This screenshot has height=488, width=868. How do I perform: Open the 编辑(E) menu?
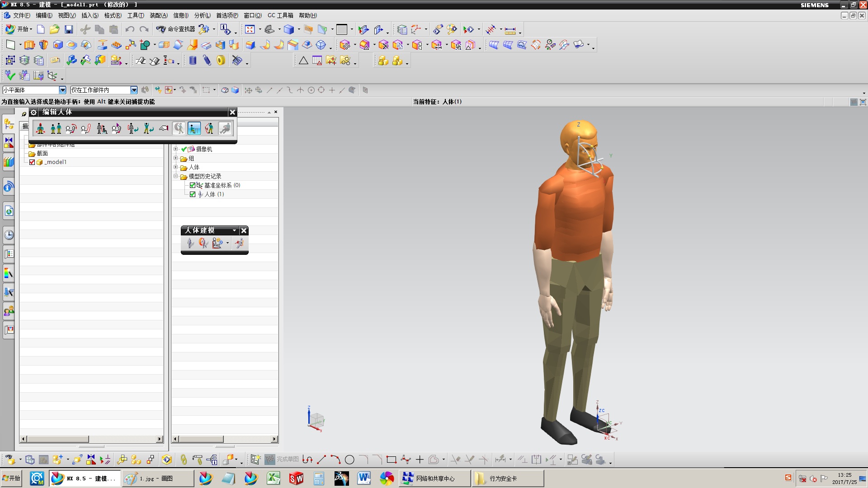coord(44,15)
